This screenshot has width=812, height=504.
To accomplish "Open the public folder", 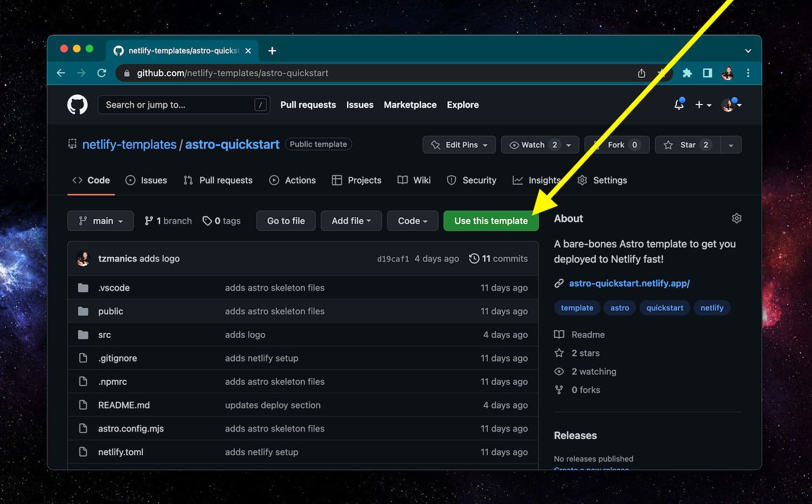I will point(110,311).
